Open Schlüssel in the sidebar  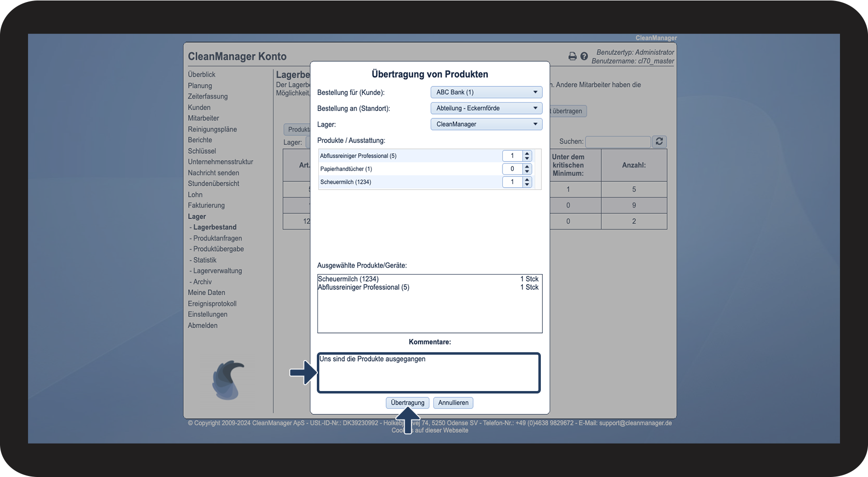tap(202, 151)
